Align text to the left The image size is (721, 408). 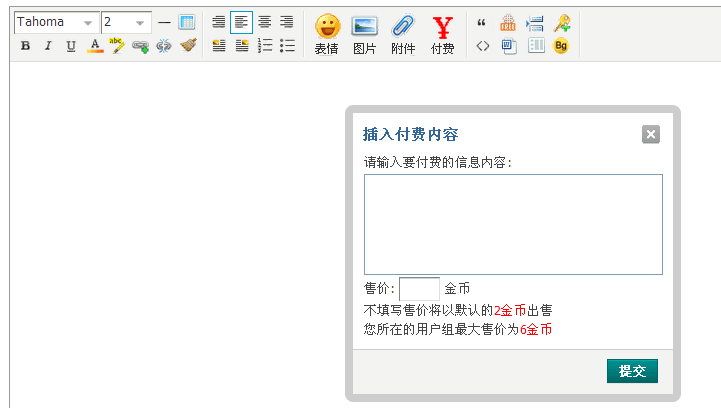pyautogui.click(x=241, y=22)
